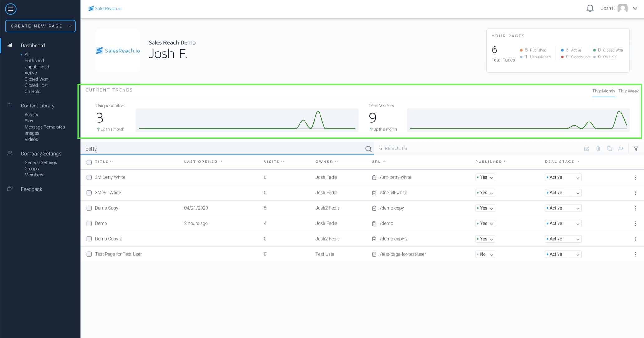
Task: Click the edit pencil toolbar icon
Action: pyautogui.click(x=587, y=149)
